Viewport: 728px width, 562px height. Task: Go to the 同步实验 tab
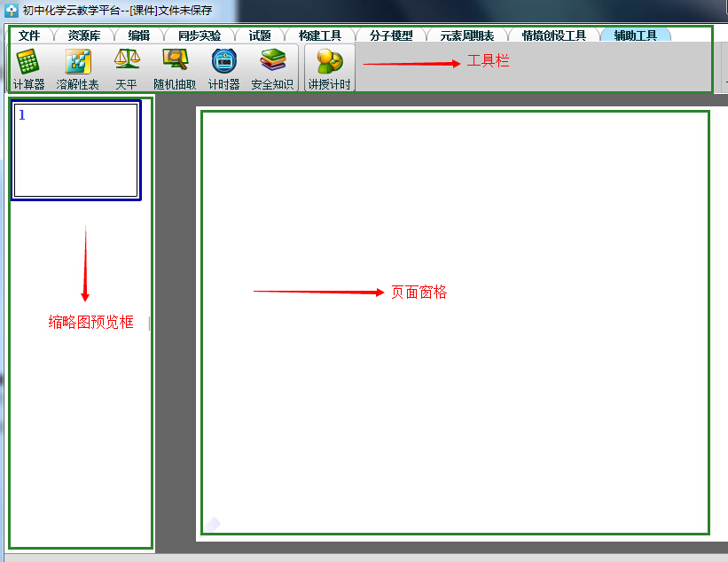(x=200, y=36)
